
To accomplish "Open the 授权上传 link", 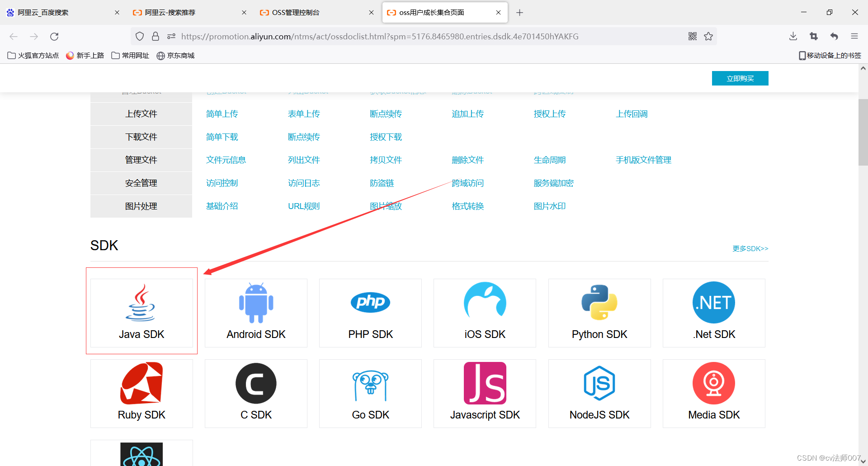I will (550, 114).
